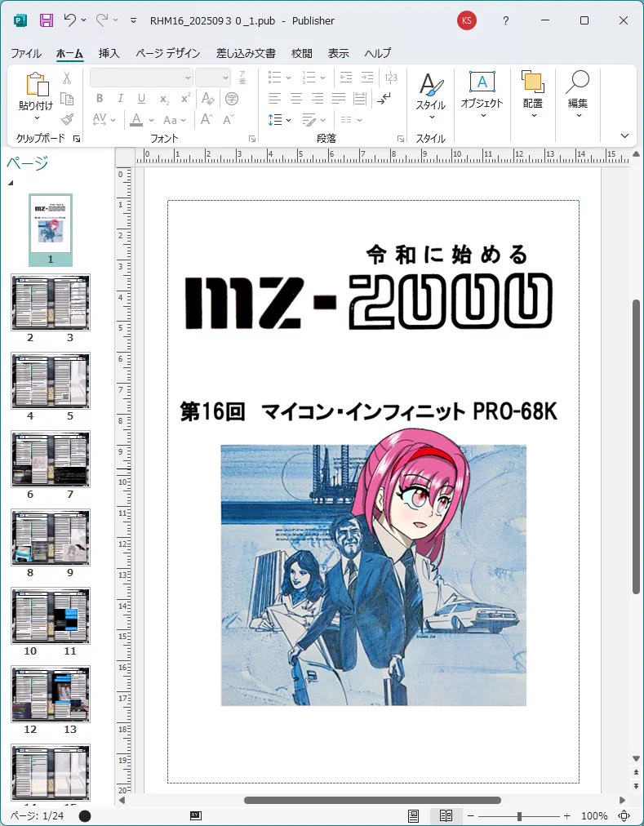
Task: Open the Editing (編集) menu button
Action: [x=578, y=95]
